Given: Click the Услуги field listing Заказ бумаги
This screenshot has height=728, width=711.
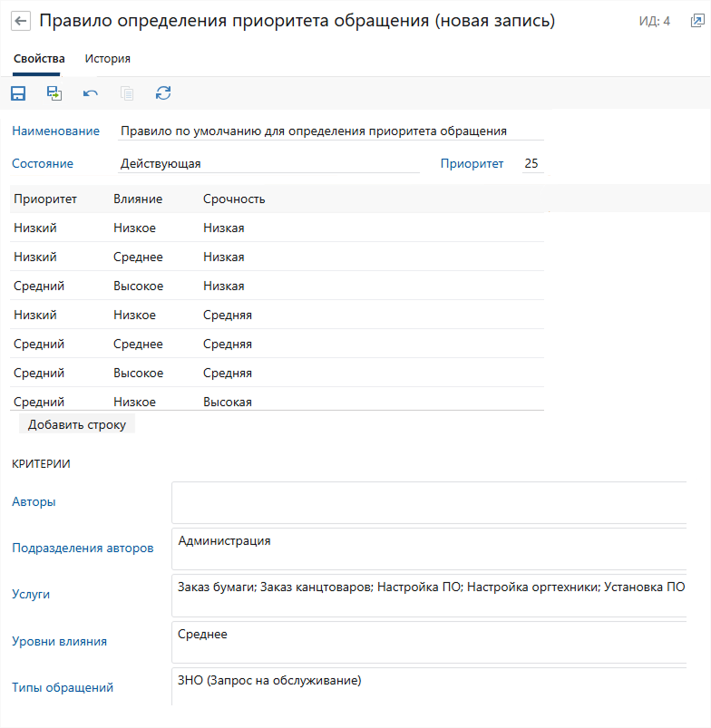Looking at the screenshot, I should coord(428,595).
